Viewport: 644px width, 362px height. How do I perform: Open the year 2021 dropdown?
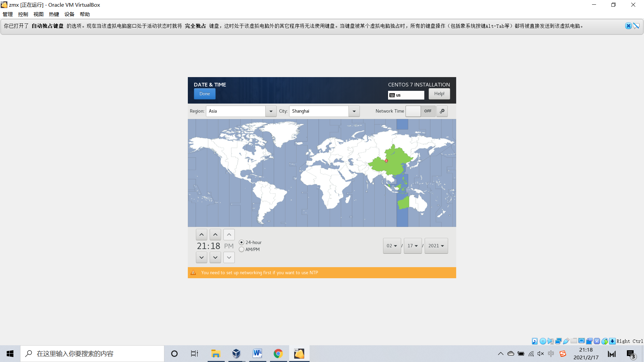[436, 246]
